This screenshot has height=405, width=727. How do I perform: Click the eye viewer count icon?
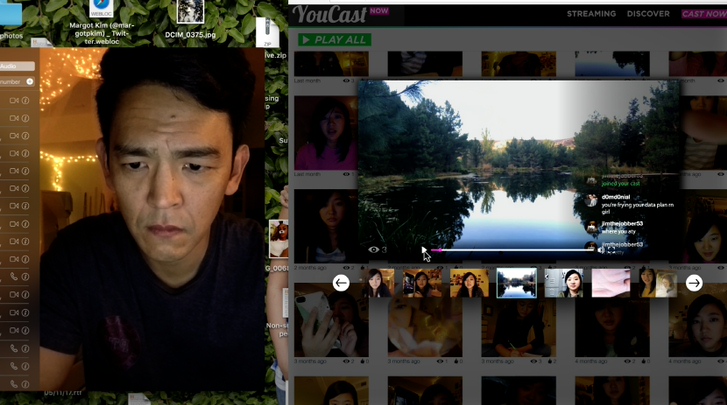tap(373, 250)
